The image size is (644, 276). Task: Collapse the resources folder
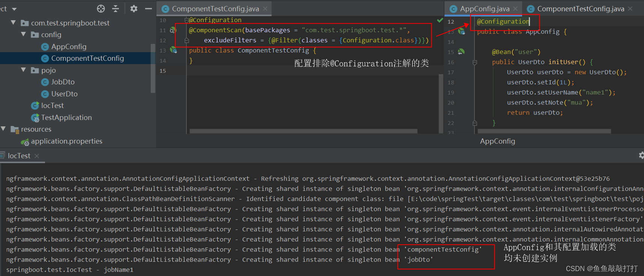point(3,129)
